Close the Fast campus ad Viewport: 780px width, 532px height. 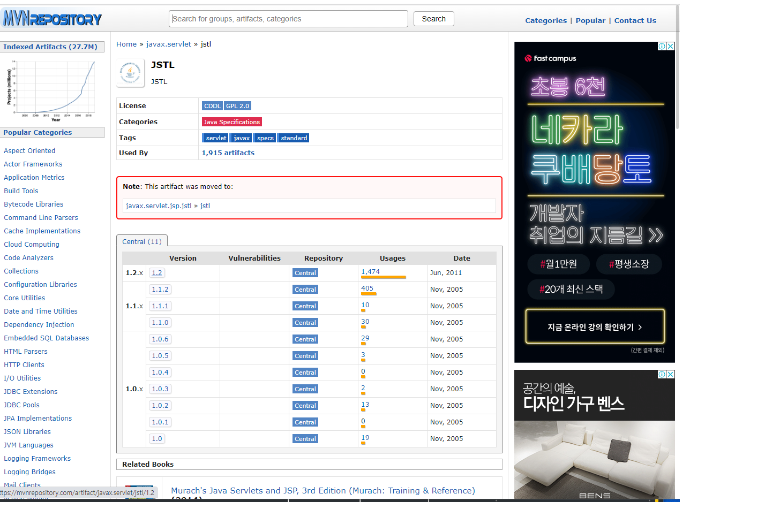point(671,47)
